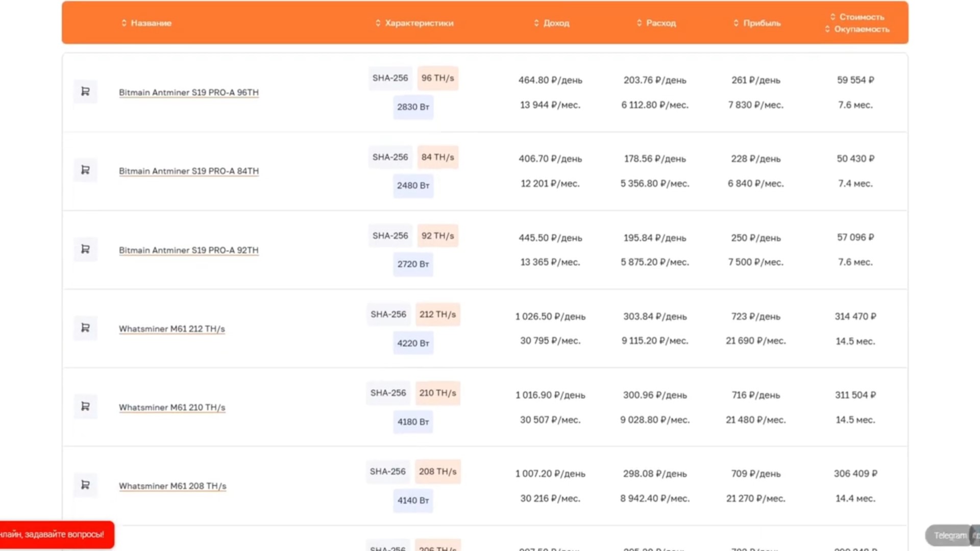980x551 pixels.
Task: Add Antminer S19 PRO-A 96TH to cart
Action: 85,91
